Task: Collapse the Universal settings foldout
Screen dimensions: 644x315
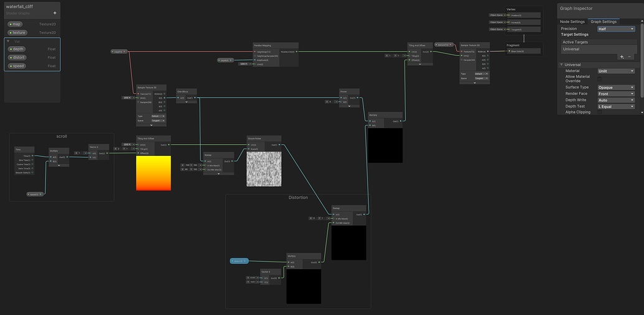Action: [561, 65]
